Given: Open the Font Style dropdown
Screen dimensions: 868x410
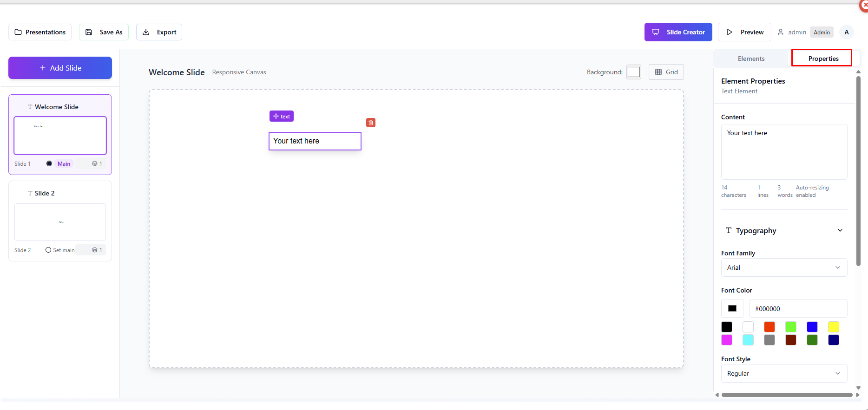Looking at the screenshot, I should (x=784, y=373).
